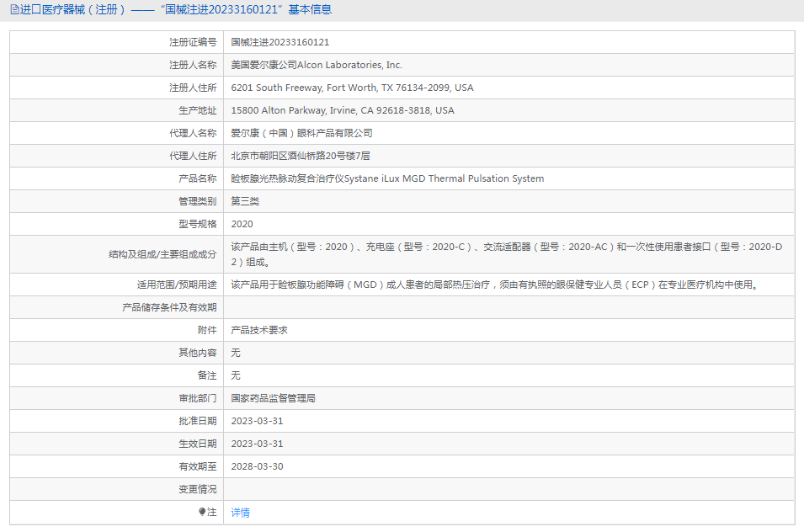Click the 产品名称 label

point(197,178)
